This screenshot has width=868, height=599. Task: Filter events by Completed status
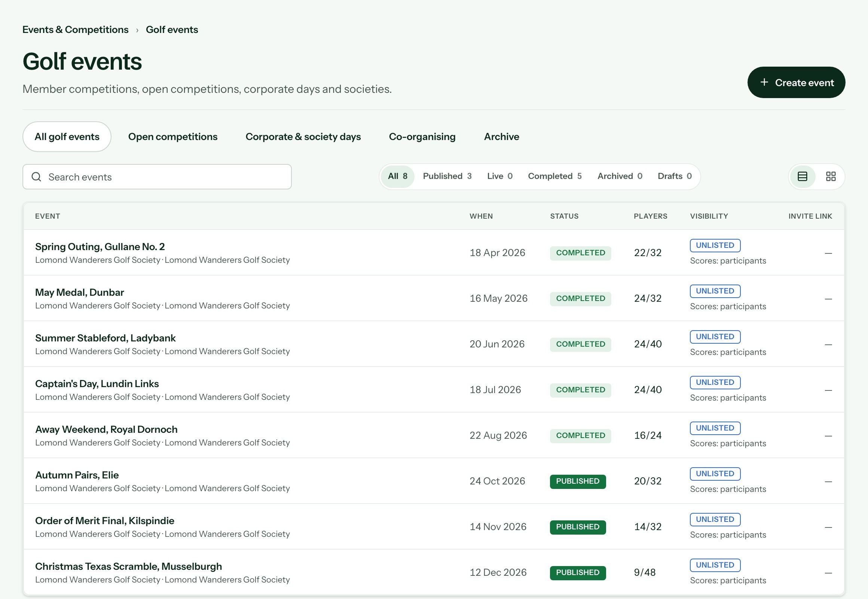pos(554,176)
